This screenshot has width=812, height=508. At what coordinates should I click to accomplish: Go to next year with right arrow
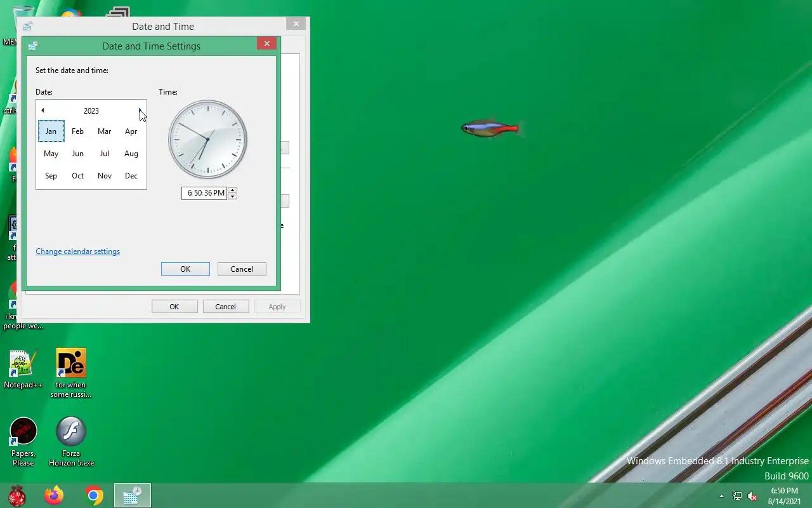pos(140,110)
